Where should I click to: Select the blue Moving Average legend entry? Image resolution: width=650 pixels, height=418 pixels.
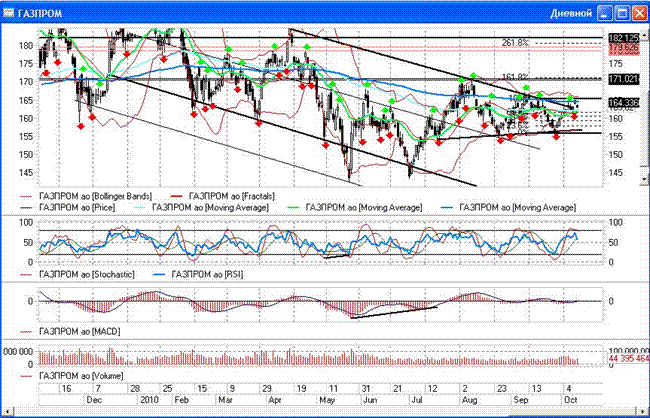510,207
